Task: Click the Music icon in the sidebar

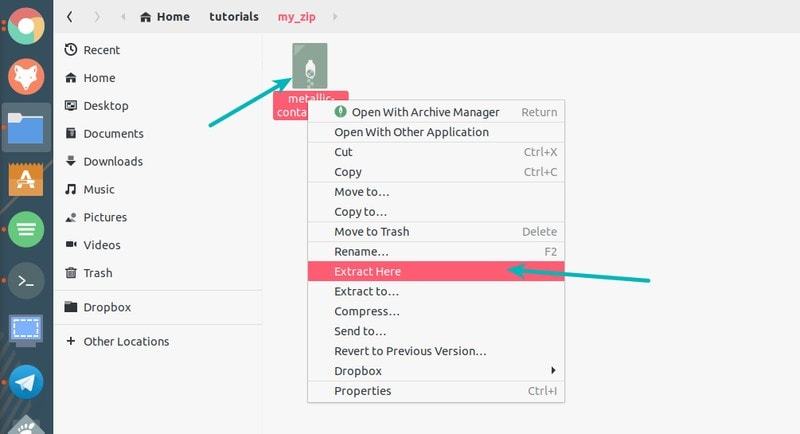Action: coord(71,189)
